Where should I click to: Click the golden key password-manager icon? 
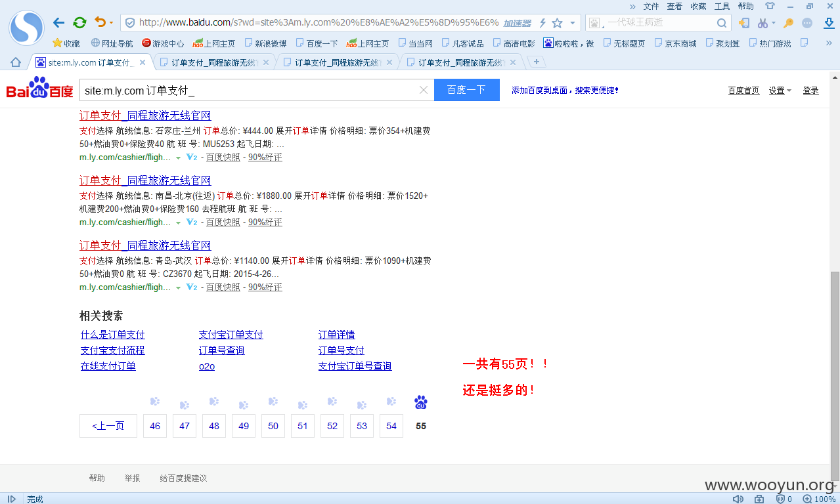[789, 23]
